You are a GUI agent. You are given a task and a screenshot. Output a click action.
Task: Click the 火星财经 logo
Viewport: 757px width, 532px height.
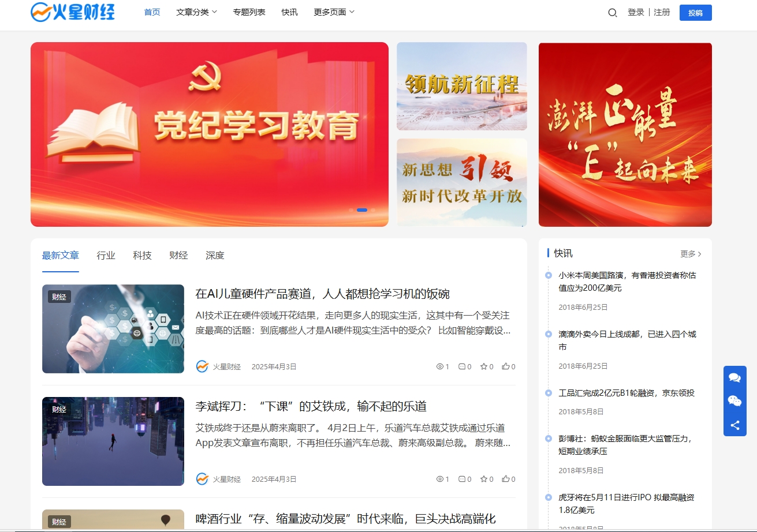tap(73, 12)
